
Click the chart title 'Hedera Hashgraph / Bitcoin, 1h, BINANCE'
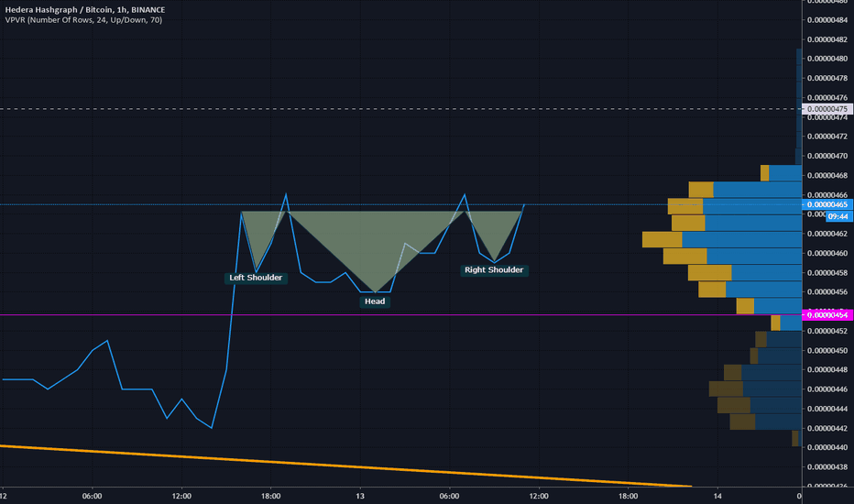[85, 10]
